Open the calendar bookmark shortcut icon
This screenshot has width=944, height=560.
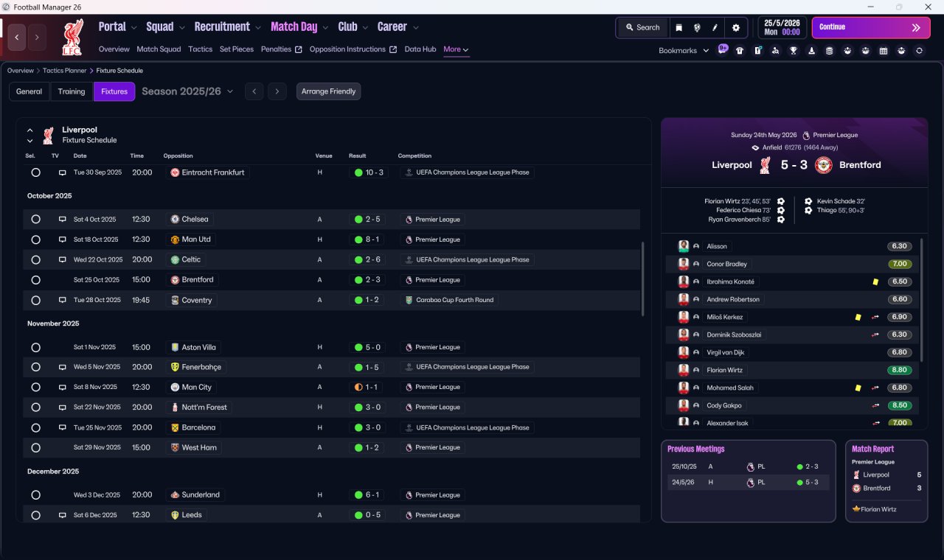(884, 50)
